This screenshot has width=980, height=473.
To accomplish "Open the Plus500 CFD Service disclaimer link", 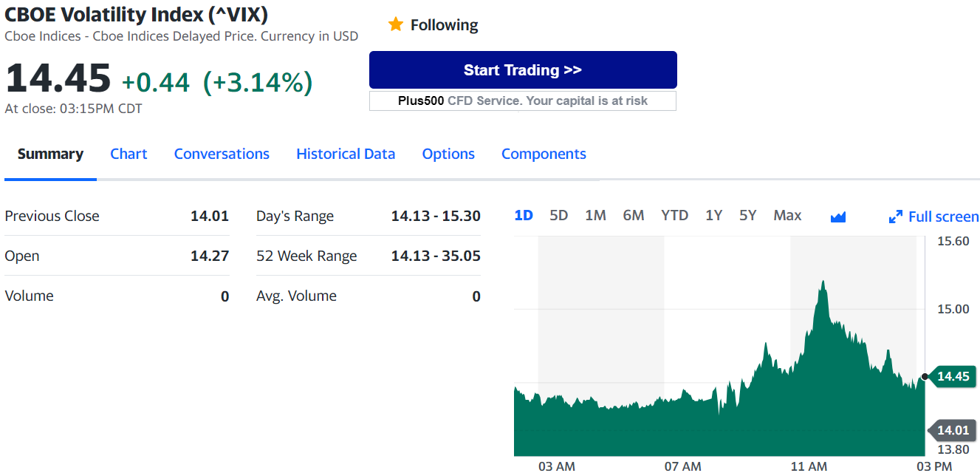I will [x=523, y=101].
